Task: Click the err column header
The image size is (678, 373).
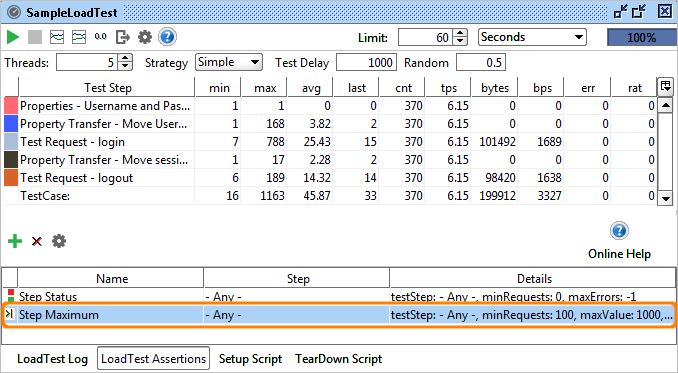Action: 588,88
